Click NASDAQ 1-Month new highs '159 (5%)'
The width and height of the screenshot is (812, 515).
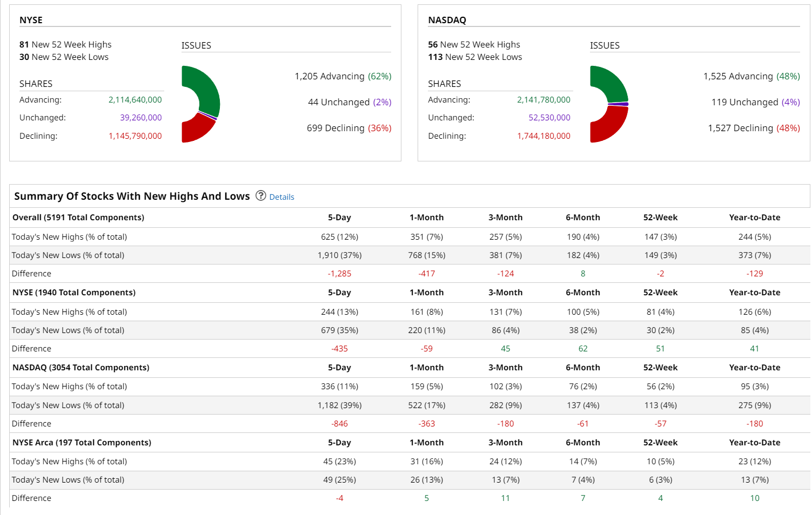pyautogui.click(x=427, y=387)
